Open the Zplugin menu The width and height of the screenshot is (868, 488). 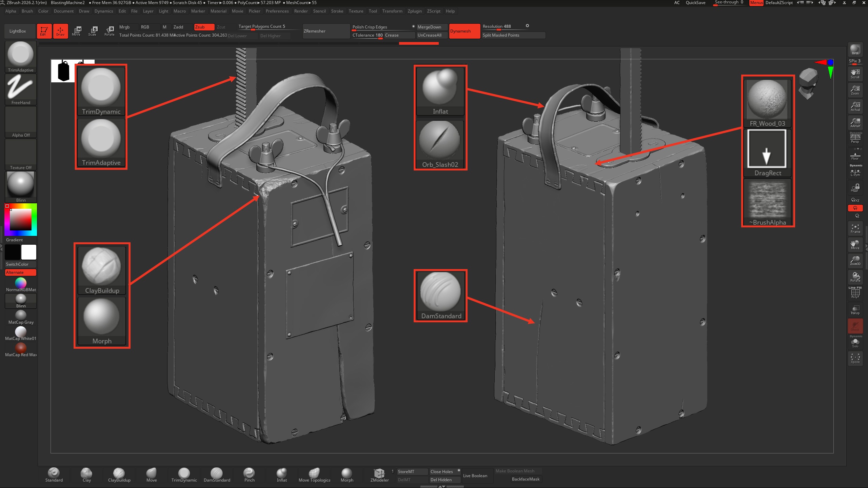(x=415, y=11)
